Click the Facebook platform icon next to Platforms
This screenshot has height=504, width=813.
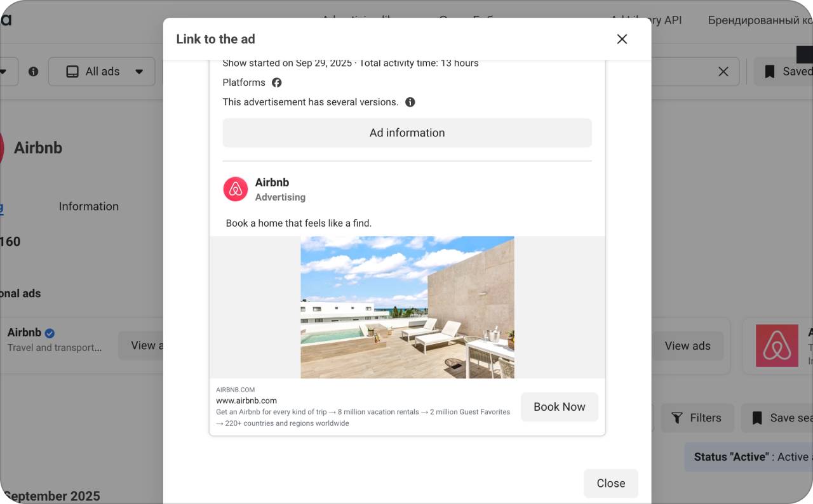coord(276,83)
